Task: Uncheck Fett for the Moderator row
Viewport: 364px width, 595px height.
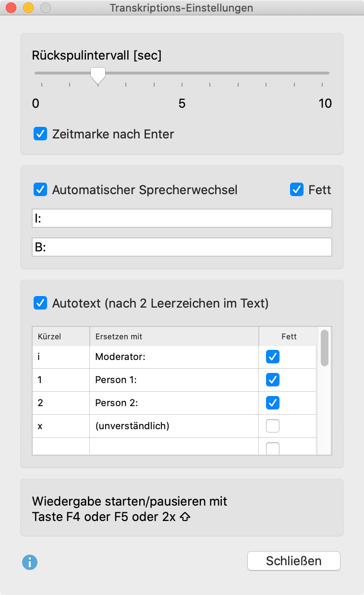Action: (273, 357)
